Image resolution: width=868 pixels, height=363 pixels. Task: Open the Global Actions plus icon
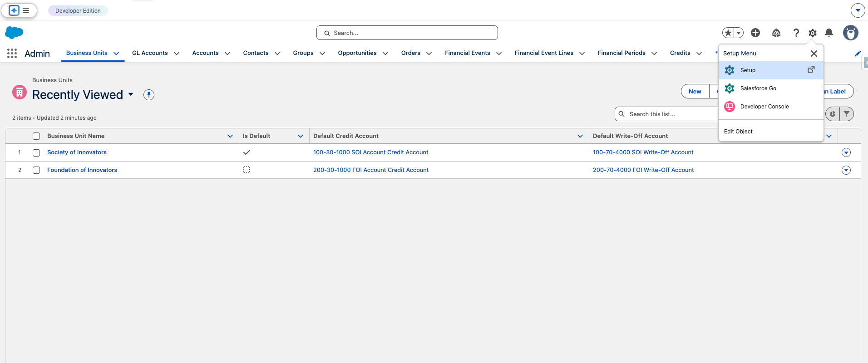[x=755, y=33]
